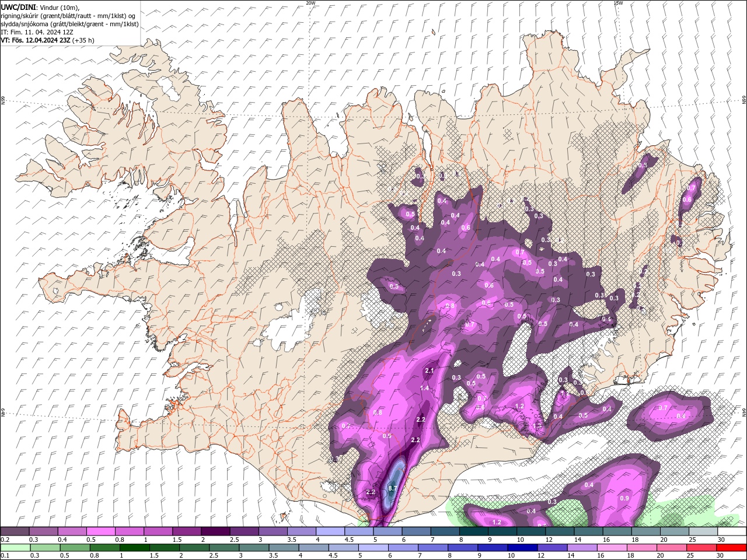The image size is (747, 560).
Task: Click the snow legend swatch above label 20
Action: click(674, 531)
